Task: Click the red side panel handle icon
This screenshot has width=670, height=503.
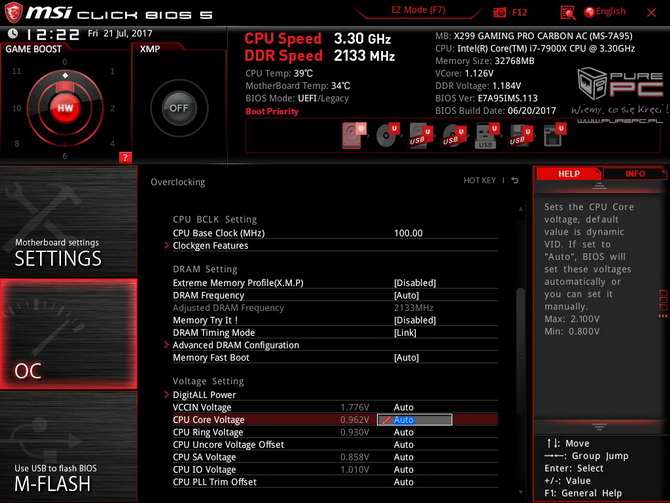Action: [663, 304]
